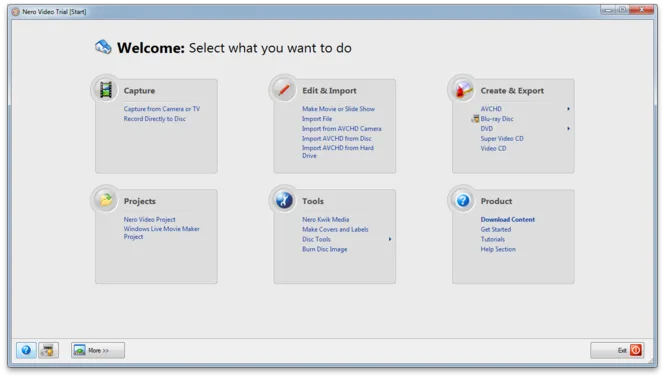
Task: Expand the Disc Tools submenu arrow
Action: point(390,239)
